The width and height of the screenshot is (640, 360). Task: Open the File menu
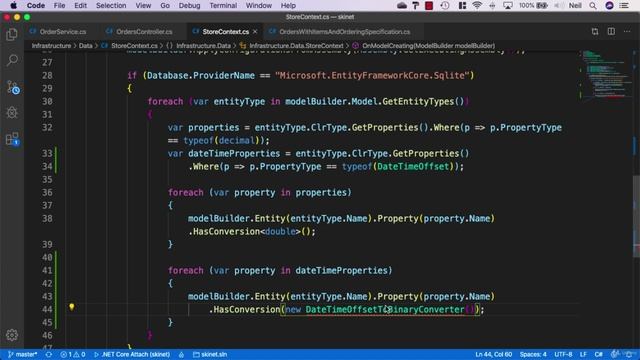(59, 5)
